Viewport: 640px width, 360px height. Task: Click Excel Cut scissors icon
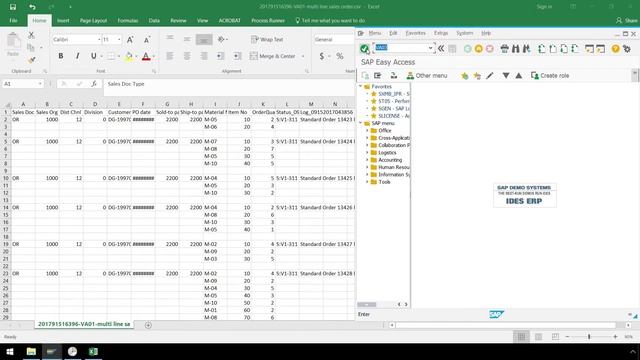[x=31, y=36]
